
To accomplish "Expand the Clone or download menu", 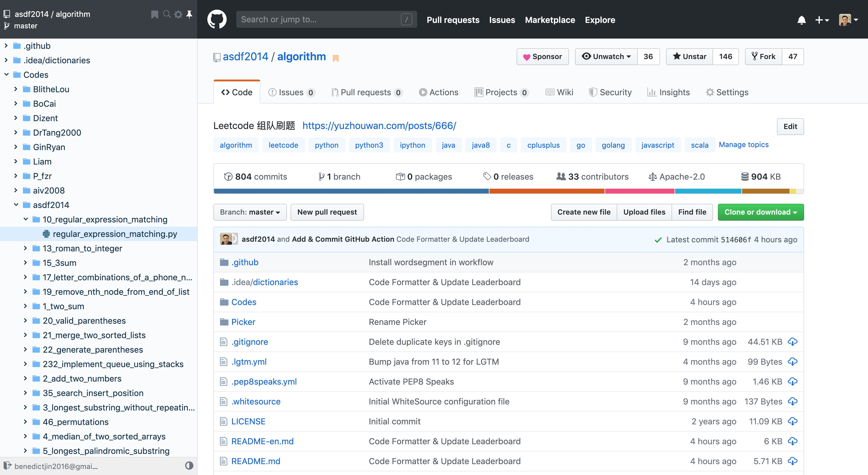I will click(x=760, y=212).
